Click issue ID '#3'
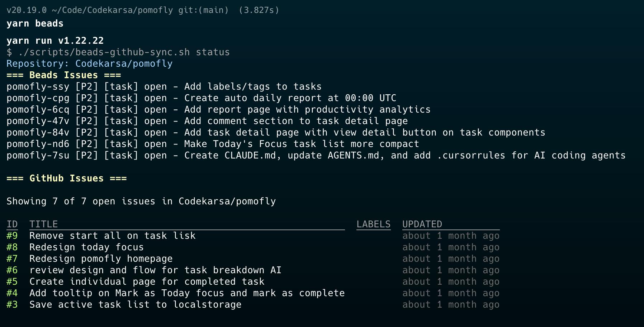This screenshot has width=644, height=327. tap(12, 305)
